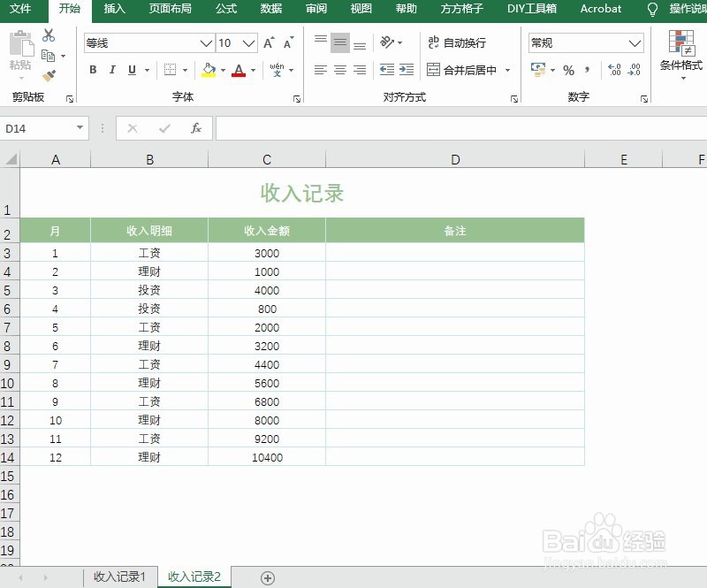Open the 数据 ribbon tab
The width and height of the screenshot is (707, 588).
click(x=270, y=10)
